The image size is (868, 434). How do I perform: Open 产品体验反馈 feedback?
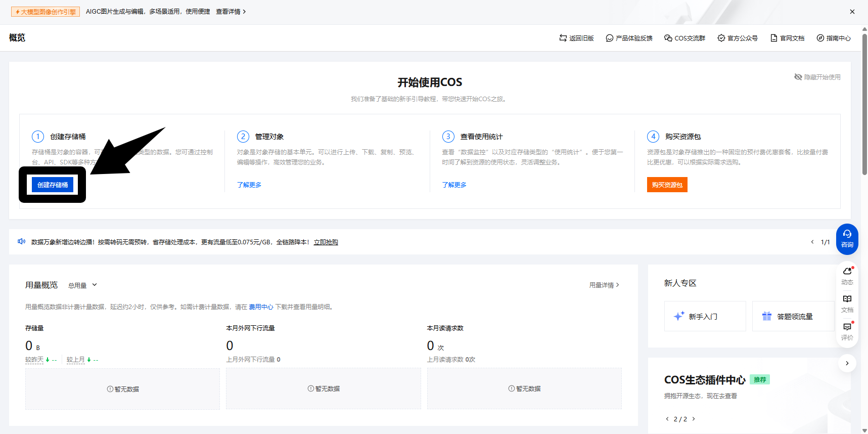click(x=629, y=38)
